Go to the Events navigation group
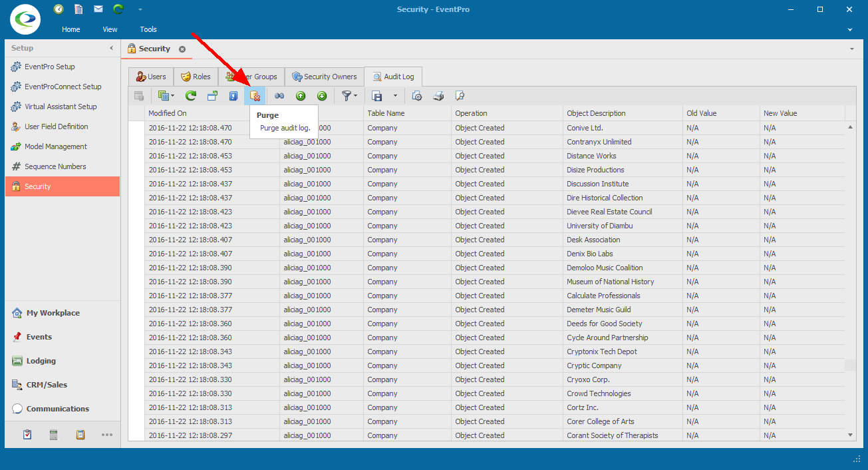The image size is (868, 470). coord(63,337)
